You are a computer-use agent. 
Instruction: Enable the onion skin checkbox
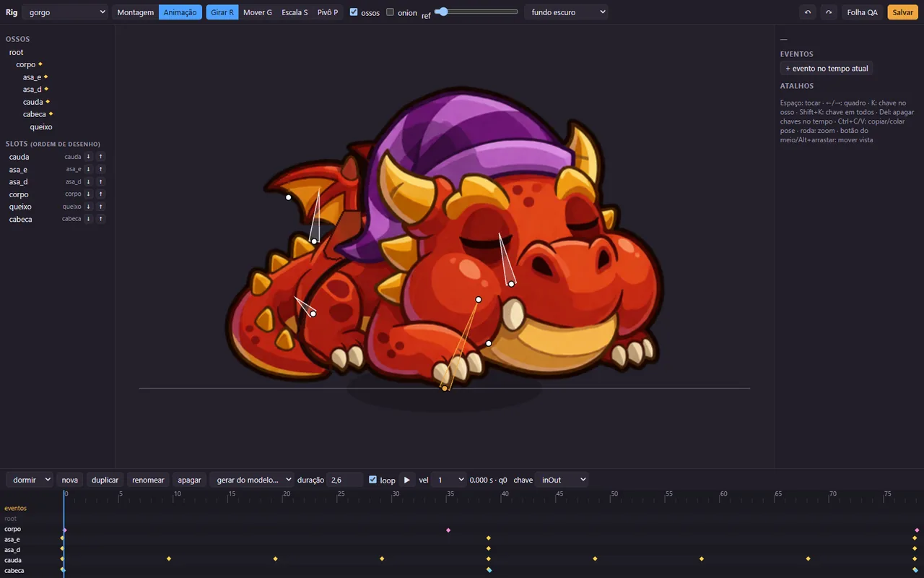pos(391,12)
